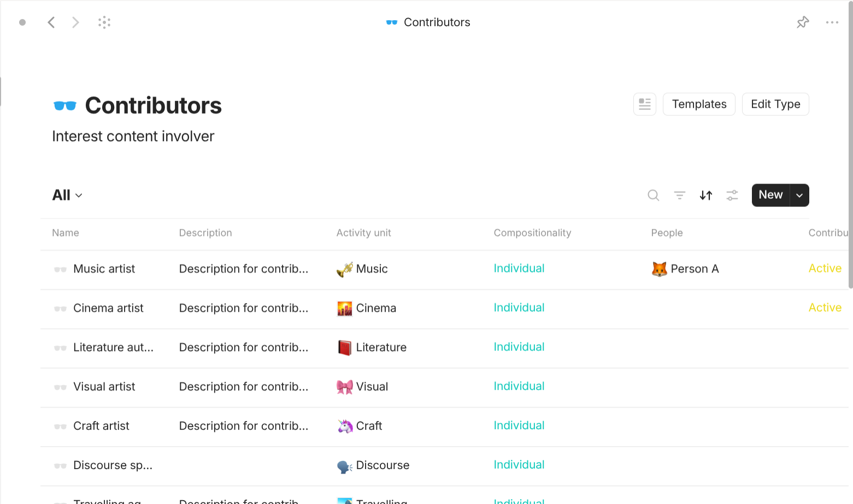Select the Individual link for Music artist
This screenshot has width=853, height=504.
tap(519, 268)
